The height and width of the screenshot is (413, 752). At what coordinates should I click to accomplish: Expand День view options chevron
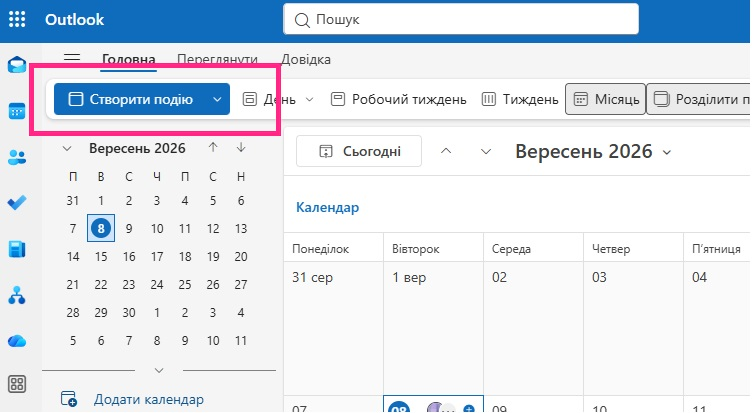tap(310, 99)
